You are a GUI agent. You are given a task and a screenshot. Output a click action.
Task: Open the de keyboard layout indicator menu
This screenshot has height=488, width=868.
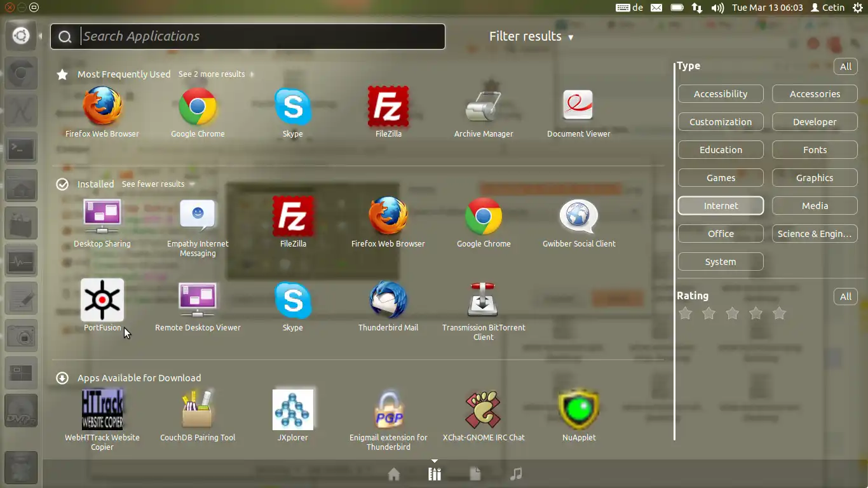coord(630,8)
